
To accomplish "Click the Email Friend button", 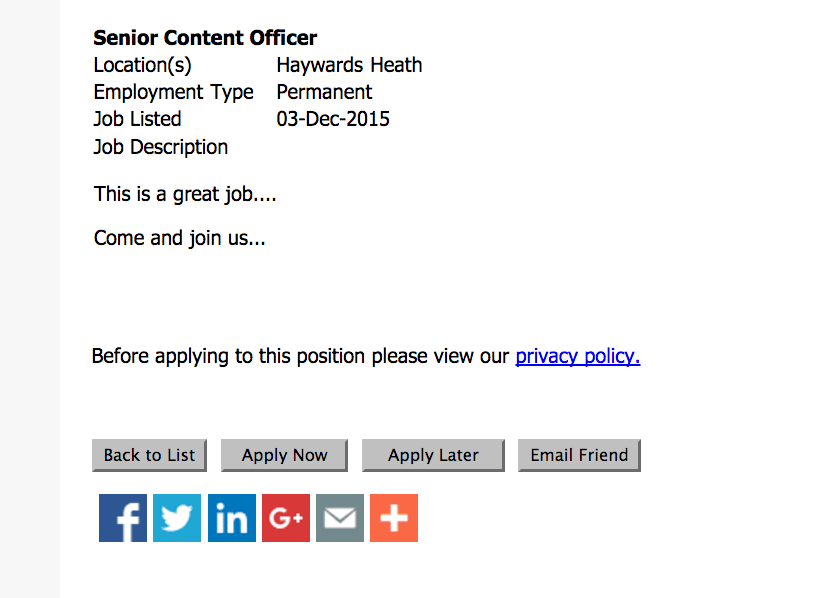I will pyautogui.click(x=579, y=455).
